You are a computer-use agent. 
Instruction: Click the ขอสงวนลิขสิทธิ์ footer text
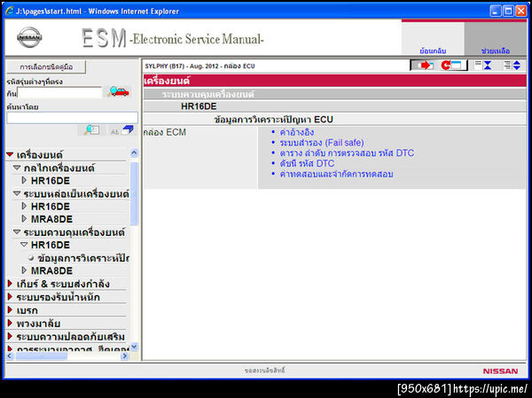click(264, 371)
